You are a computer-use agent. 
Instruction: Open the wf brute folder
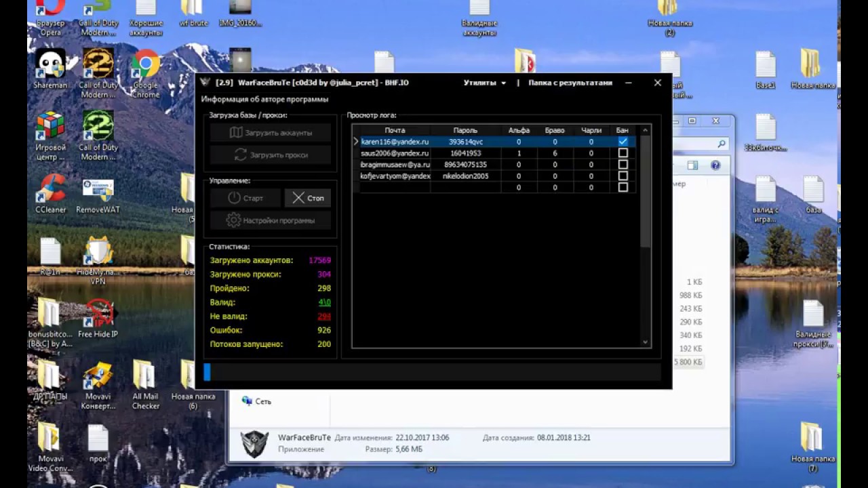(193, 14)
